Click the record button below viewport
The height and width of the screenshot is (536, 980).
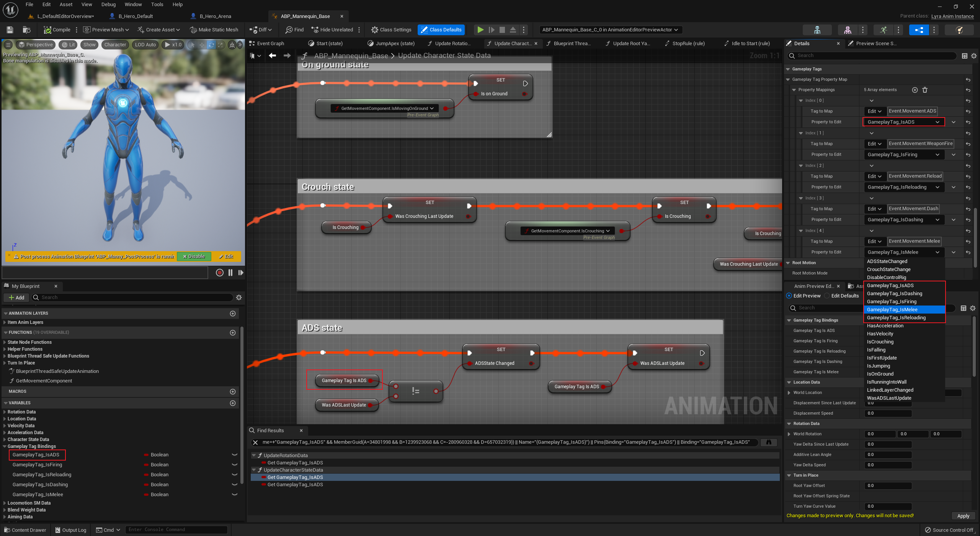pyautogui.click(x=219, y=273)
